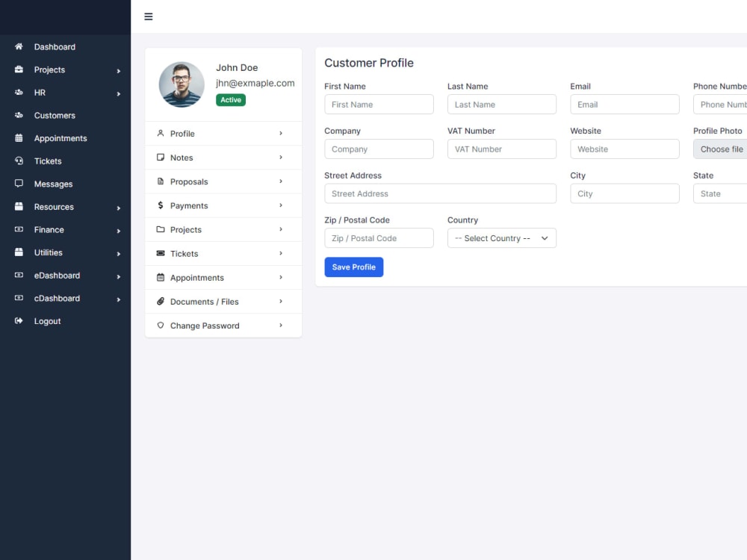Click the Payments dollar icon in profile menu
Image resolution: width=747 pixels, height=560 pixels.
coord(160,205)
